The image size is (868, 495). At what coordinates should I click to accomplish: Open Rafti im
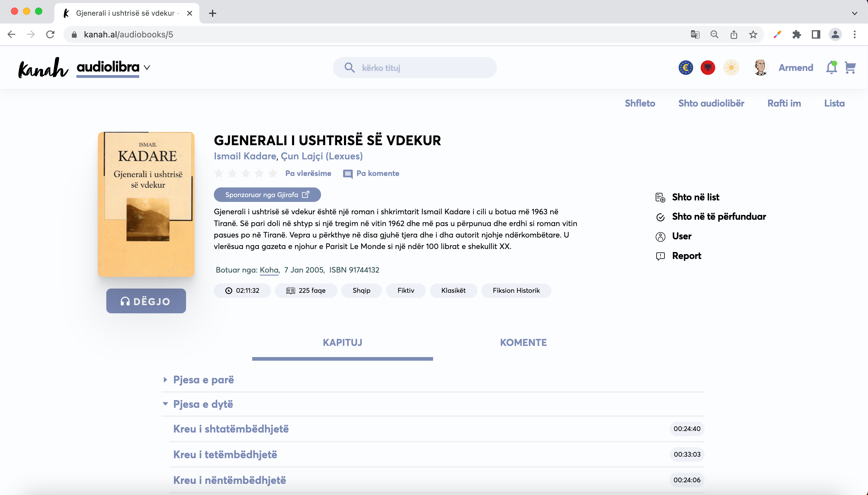point(784,103)
